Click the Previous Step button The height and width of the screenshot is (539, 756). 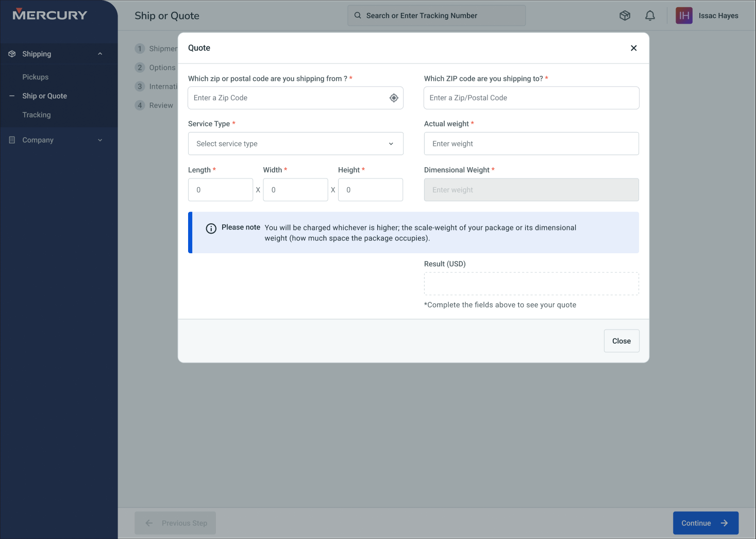pyautogui.click(x=175, y=523)
